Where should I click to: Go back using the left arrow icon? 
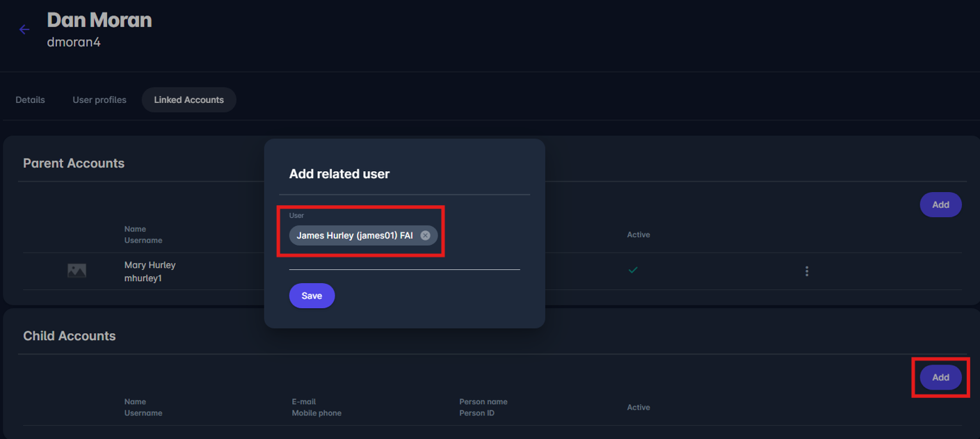(x=24, y=29)
